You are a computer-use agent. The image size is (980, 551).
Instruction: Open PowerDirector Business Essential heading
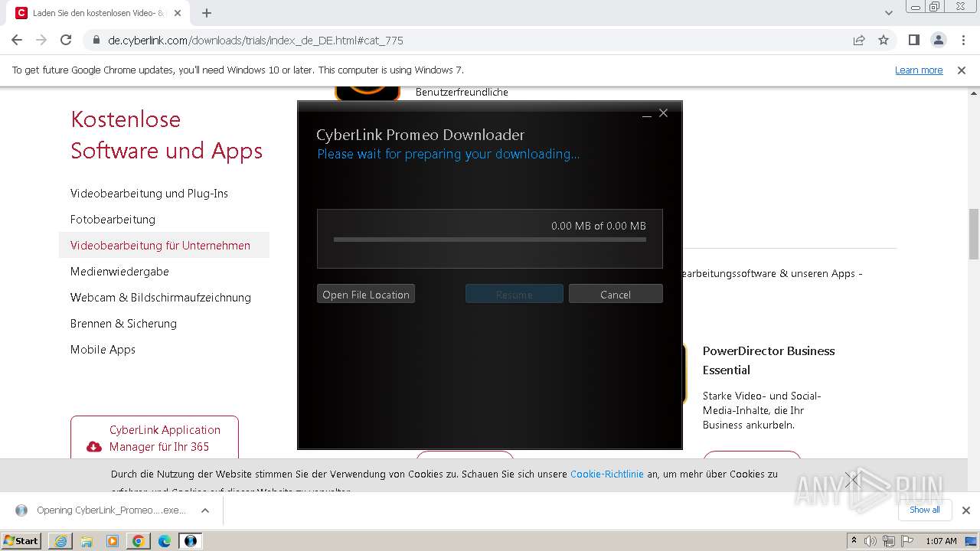tap(769, 360)
